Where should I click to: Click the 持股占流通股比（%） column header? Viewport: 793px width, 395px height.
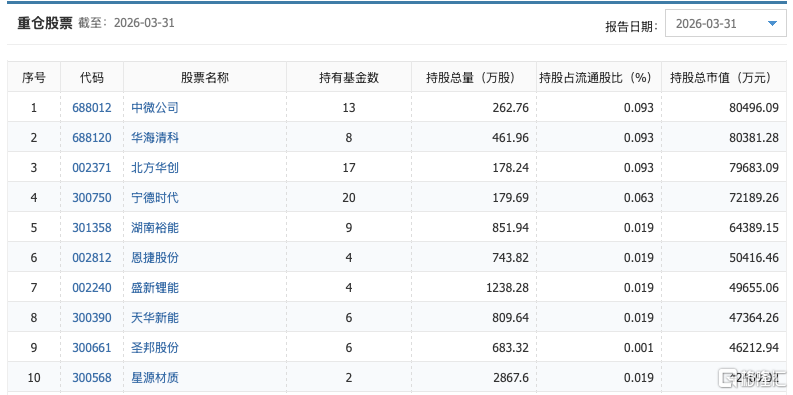click(599, 77)
